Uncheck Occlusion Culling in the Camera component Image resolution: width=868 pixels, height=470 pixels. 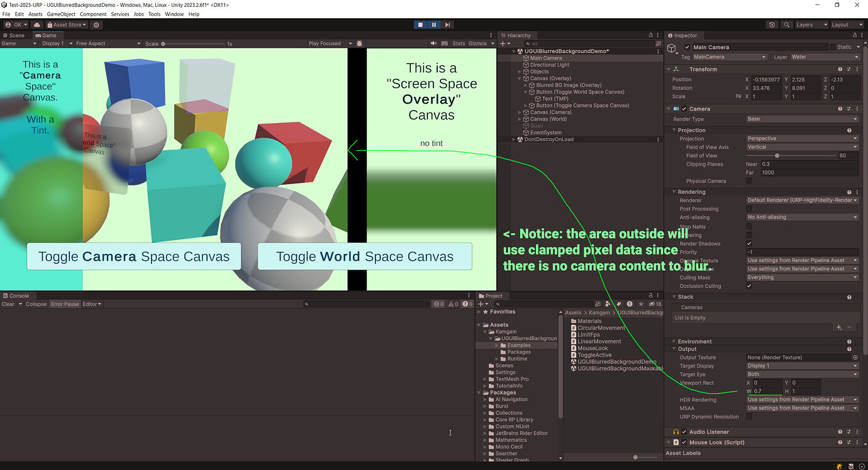(x=749, y=286)
